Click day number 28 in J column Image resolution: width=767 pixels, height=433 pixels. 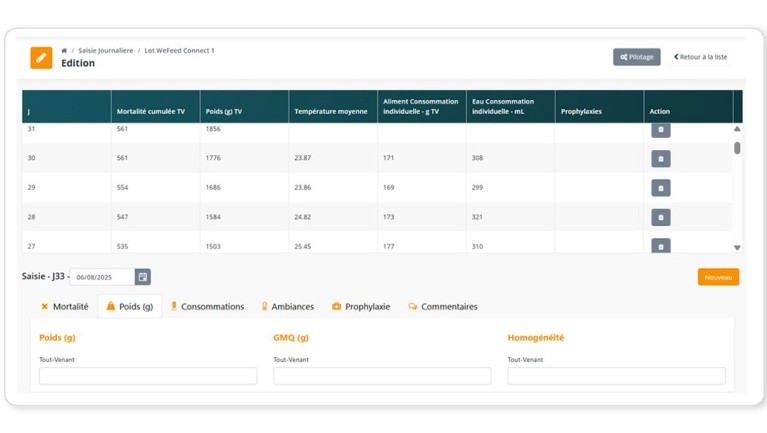click(x=31, y=217)
